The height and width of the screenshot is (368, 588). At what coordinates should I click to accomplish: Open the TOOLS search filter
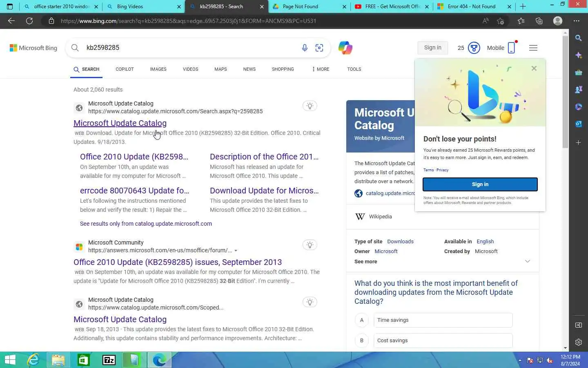(x=354, y=69)
